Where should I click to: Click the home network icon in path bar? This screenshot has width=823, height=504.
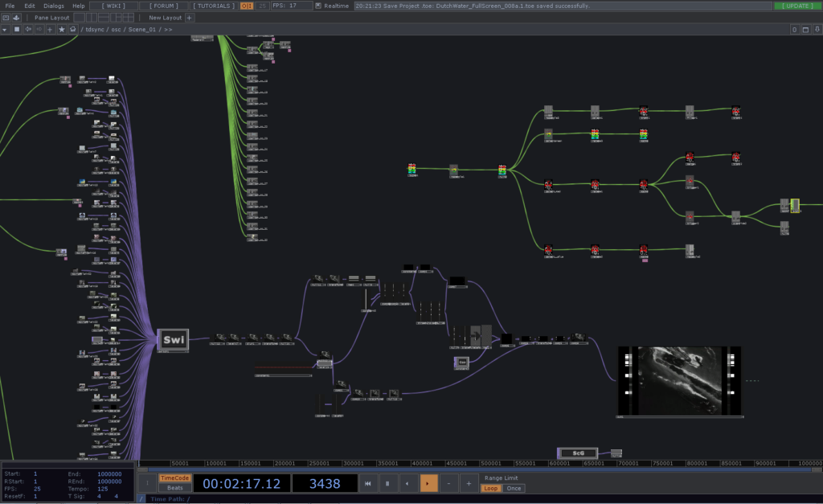click(73, 29)
